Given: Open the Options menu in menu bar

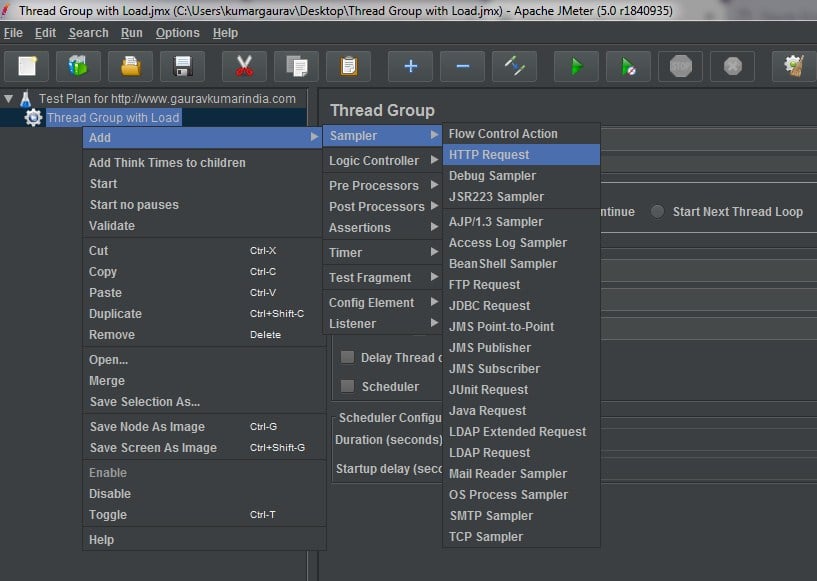Looking at the screenshot, I should (177, 33).
